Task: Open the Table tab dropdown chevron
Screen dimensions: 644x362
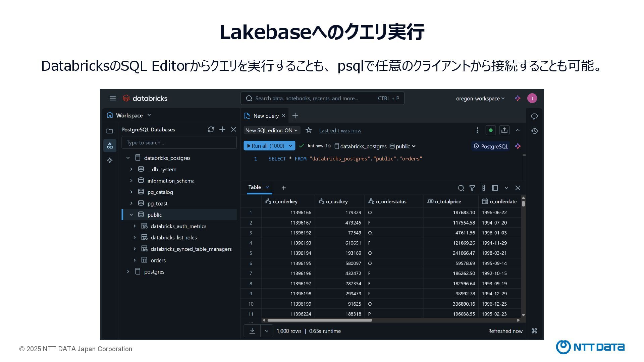Action: (267, 187)
